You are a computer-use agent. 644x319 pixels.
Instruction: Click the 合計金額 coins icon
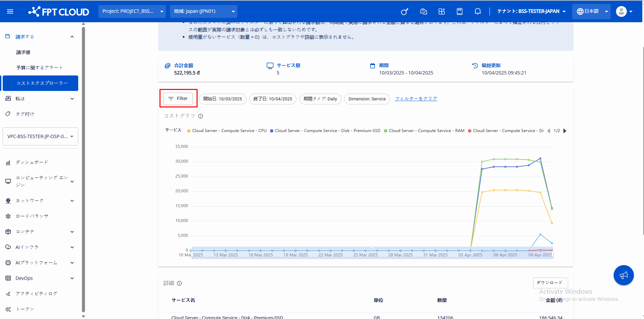pyautogui.click(x=168, y=66)
